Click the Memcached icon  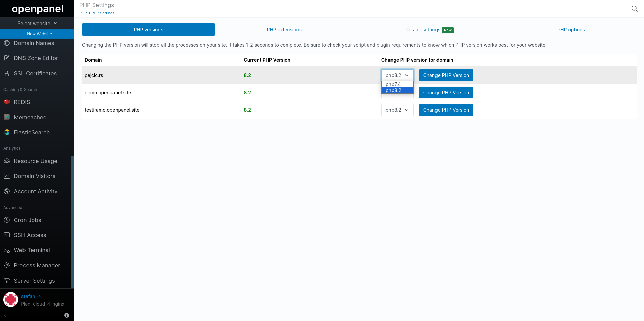tap(7, 117)
